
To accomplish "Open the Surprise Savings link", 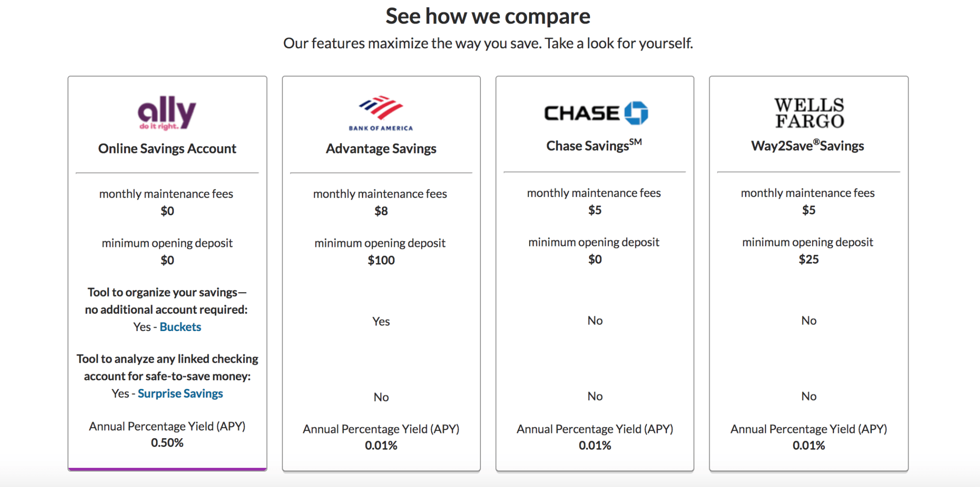I will pos(180,394).
